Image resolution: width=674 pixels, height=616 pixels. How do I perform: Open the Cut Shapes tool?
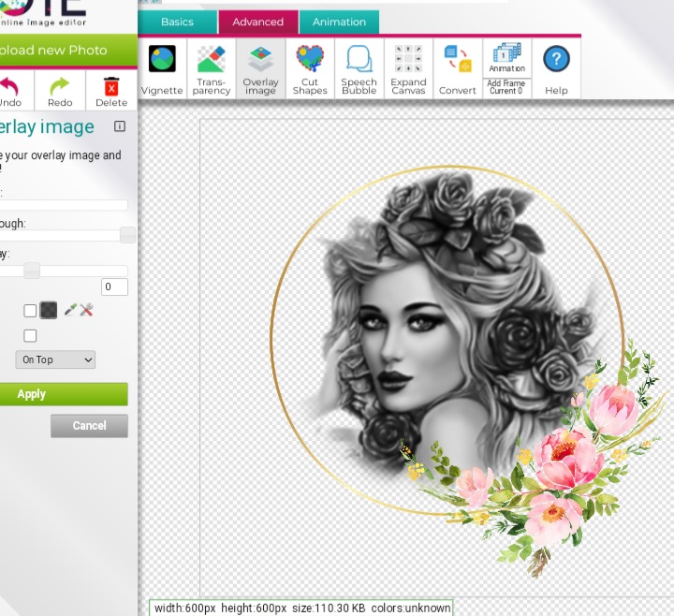310,68
